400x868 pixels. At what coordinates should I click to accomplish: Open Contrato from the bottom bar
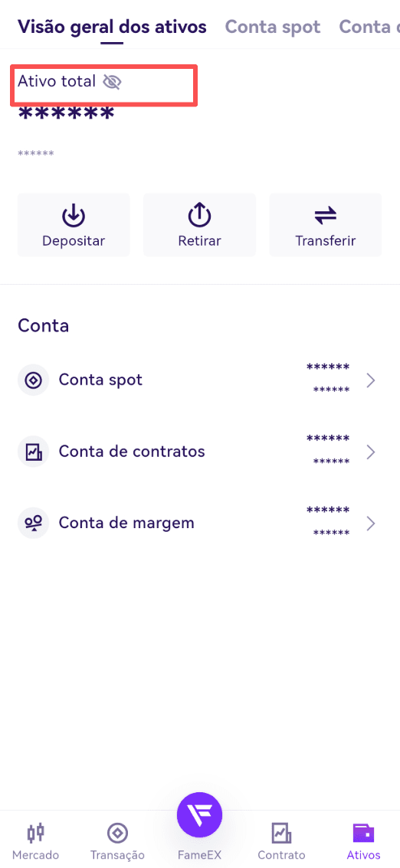[x=281, y=840]
